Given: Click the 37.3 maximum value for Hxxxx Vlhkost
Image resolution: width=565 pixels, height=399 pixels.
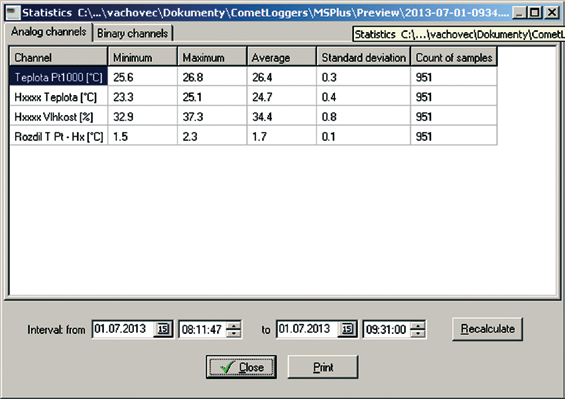Looking at the screenshot, I should (x=212, y=116).
